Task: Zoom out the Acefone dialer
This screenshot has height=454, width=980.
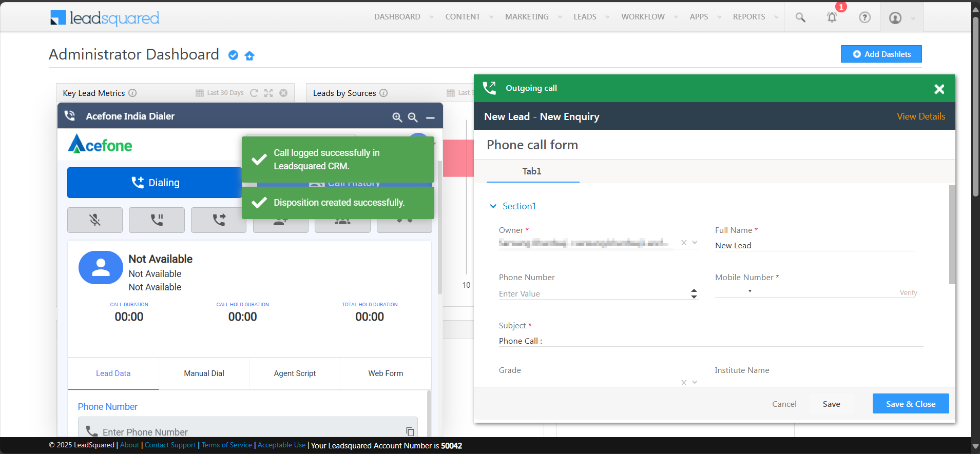Action: pos(413,117)
